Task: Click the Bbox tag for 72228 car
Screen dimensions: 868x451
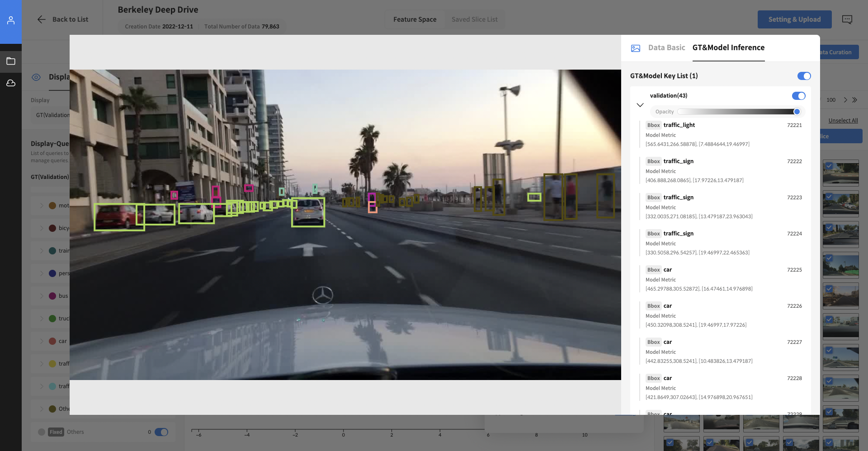Action: point(654,378)
